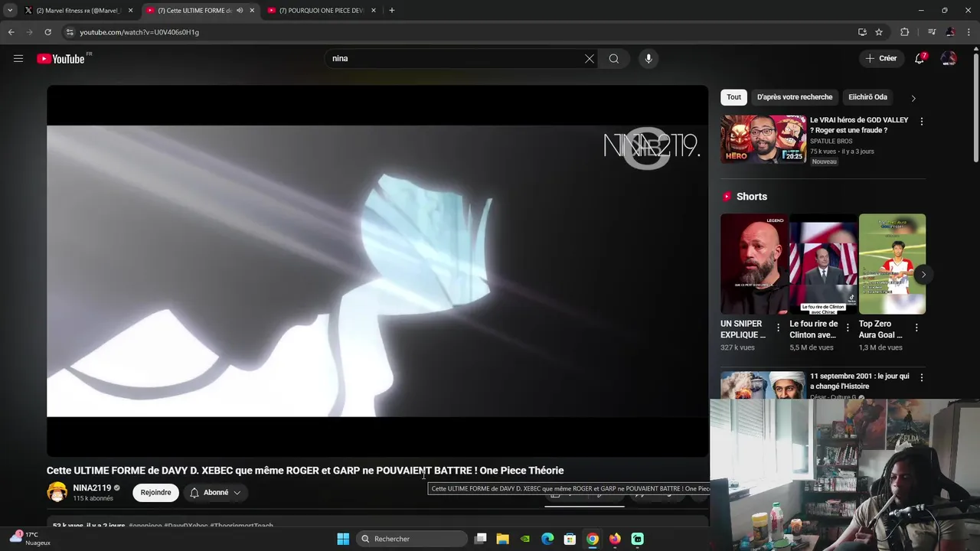
Task: Show next Shorts with the carousel arrow
Action: coord(923,274)
